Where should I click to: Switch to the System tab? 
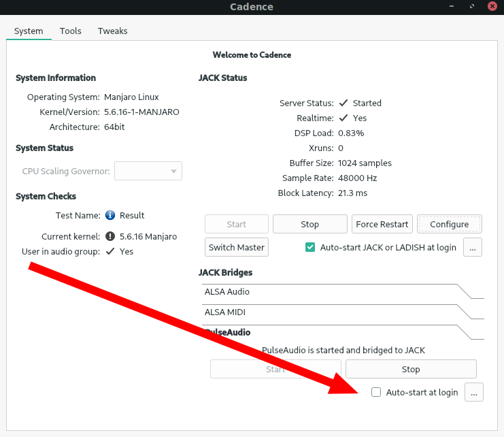(29, 31)
